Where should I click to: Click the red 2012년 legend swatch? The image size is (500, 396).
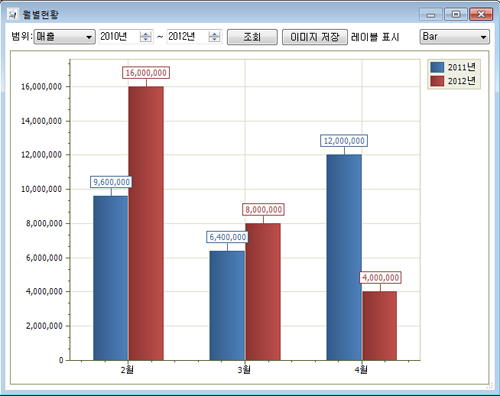pos(437,81)
